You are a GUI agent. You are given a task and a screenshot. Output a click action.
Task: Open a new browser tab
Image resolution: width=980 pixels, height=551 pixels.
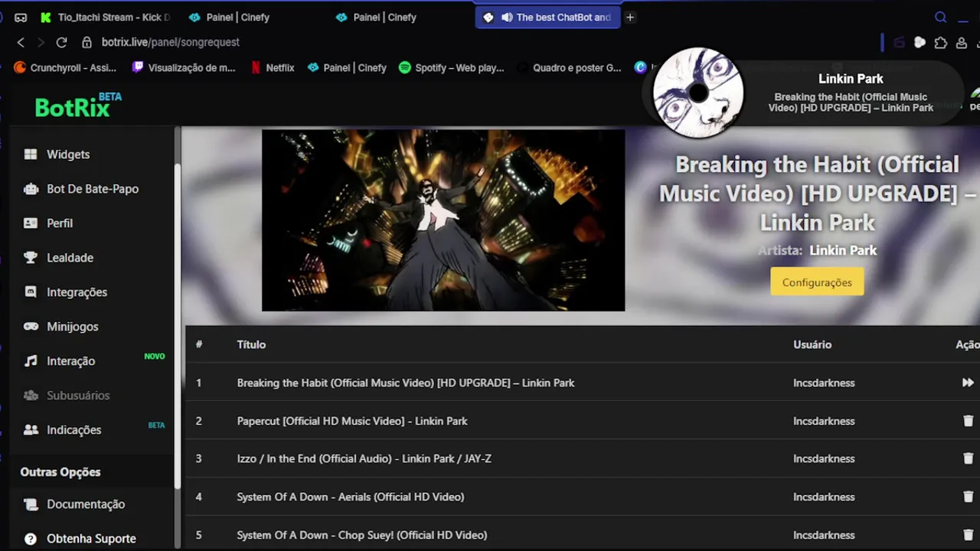coord(630,17)
